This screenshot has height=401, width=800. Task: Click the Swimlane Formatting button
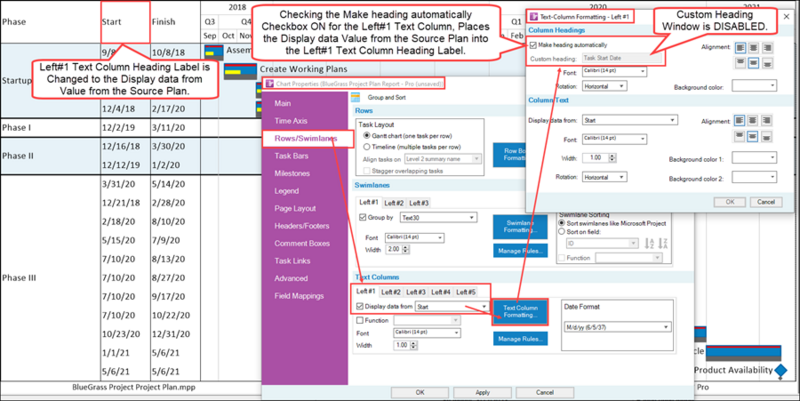tap(520, 227)
